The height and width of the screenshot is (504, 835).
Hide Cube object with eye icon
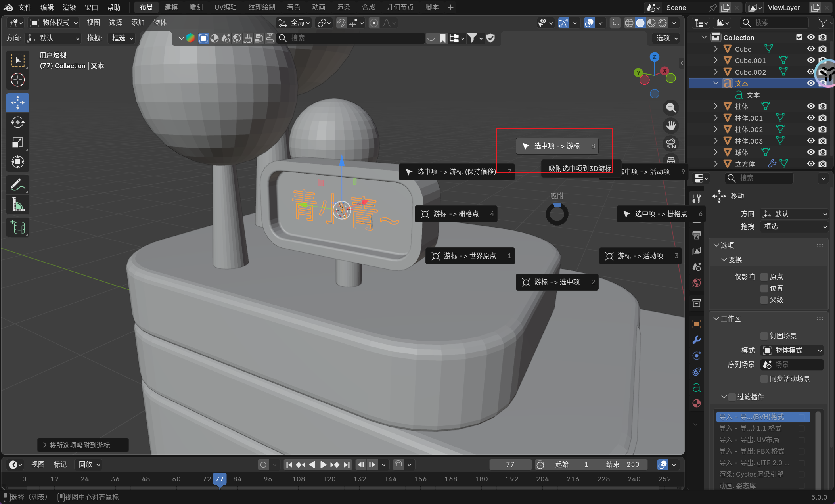click(x=811, y=49)
